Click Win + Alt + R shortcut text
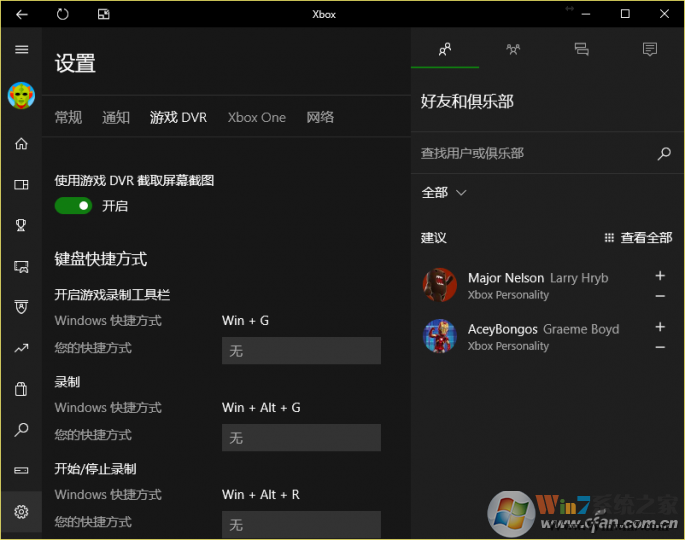Image resolution: width=685 pixels, height=540 pixels. (x=261, y=495)
